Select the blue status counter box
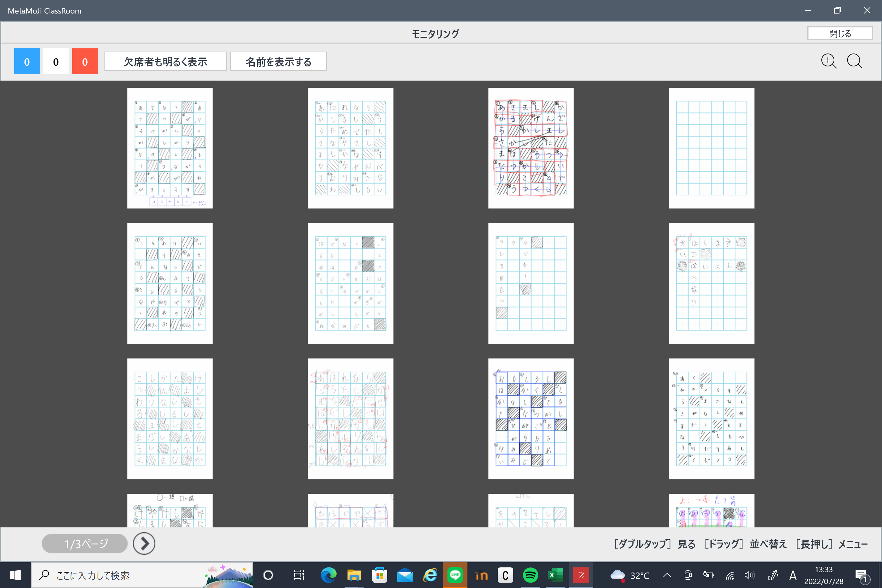The width and height of the screenshot is (882, 588). tap(27, 62)
